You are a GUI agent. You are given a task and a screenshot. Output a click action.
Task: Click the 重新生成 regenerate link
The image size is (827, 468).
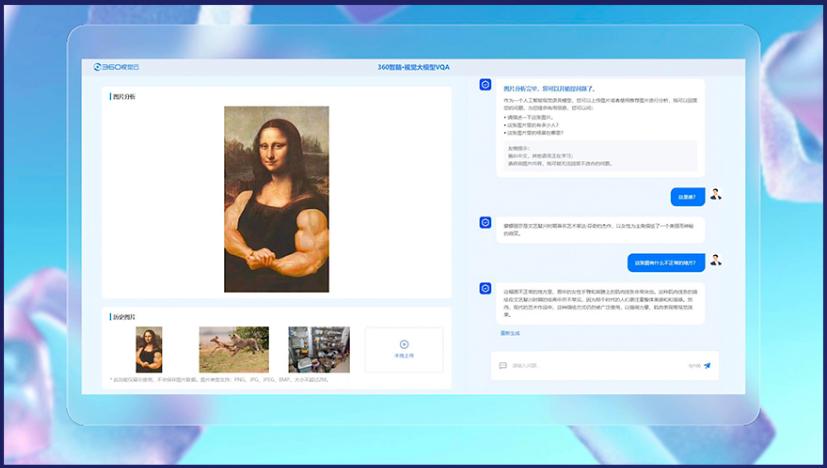coord(510,333)
